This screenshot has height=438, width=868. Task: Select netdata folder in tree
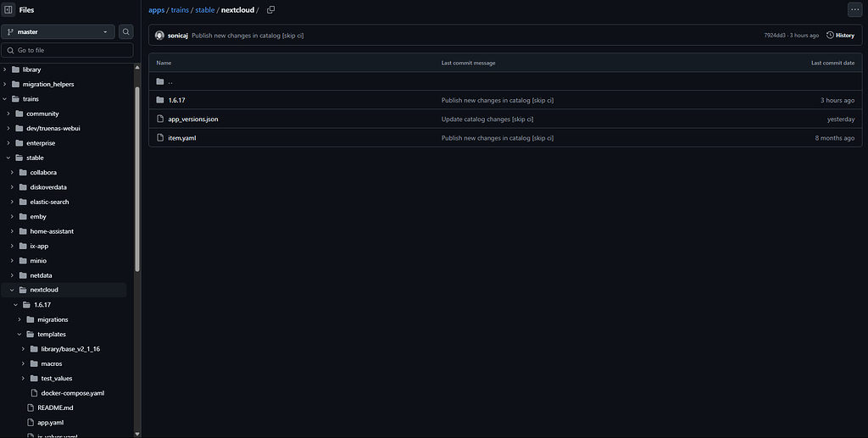[41, 275]
